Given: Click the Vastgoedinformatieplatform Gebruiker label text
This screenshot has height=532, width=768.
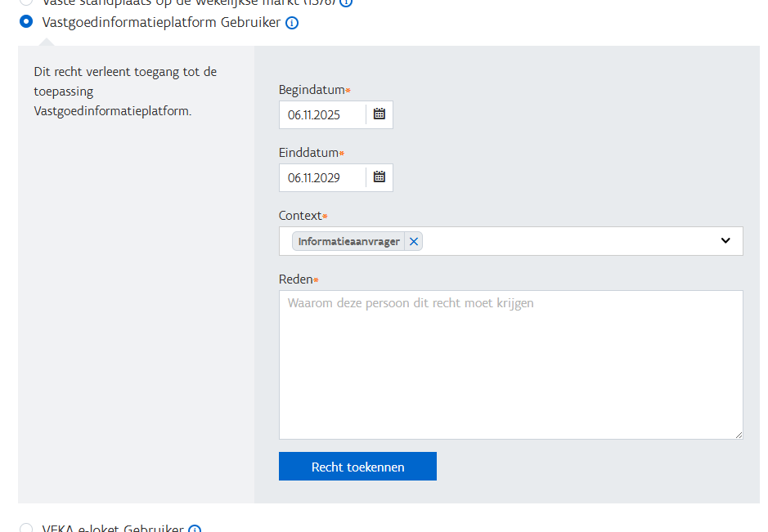Looking at the screenshot, I should pos(161,23).
